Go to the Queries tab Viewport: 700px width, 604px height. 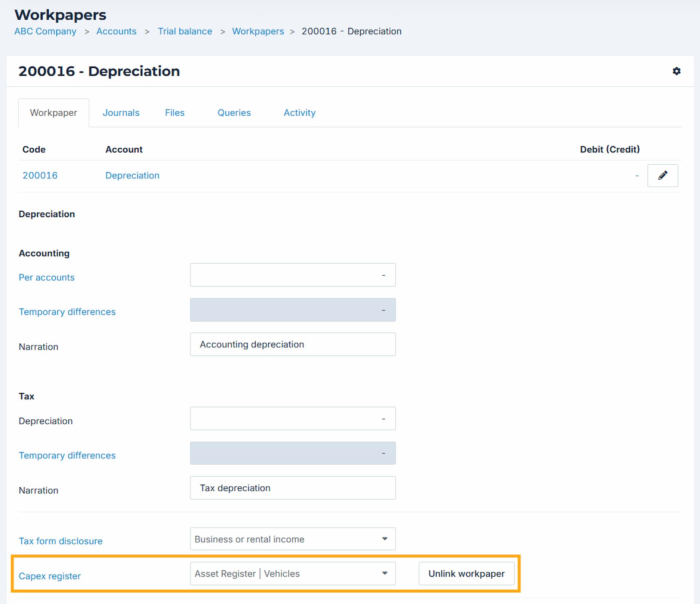tap(234, 113)
